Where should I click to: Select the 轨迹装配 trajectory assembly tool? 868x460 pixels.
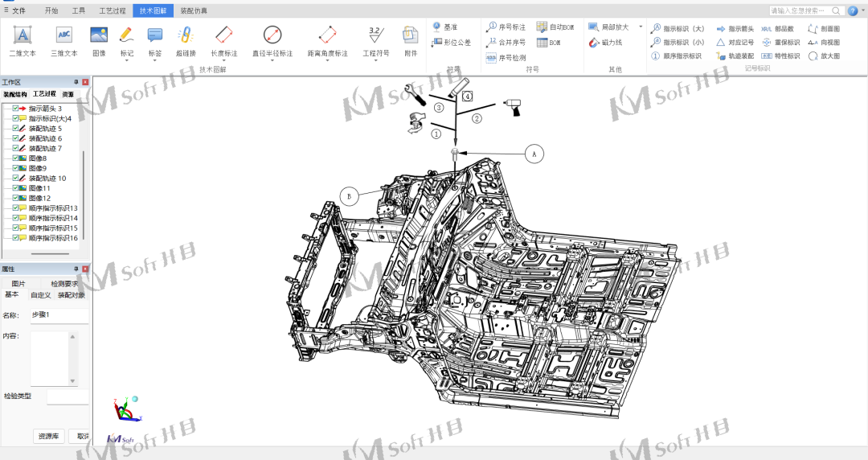coord(735,55)
